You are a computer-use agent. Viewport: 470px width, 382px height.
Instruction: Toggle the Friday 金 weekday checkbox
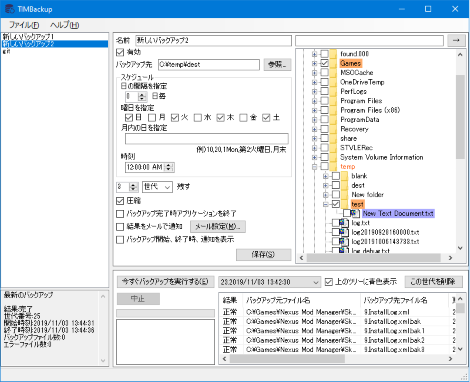tap(243, 118)
